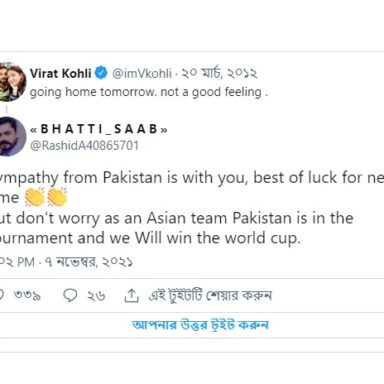Click the ২৬ reply count
Screen dimensions: 384x384
coord(96,296)
